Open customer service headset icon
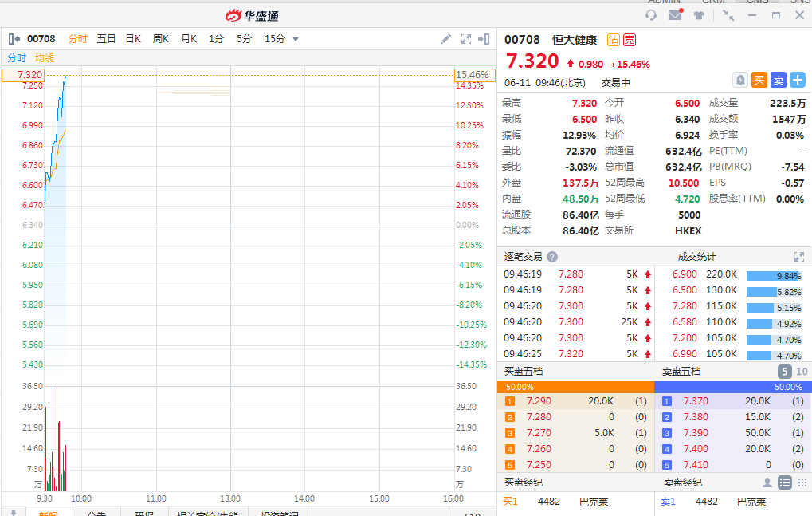The width and height of the screenshot is (812, 516). (x=651, y=15)
